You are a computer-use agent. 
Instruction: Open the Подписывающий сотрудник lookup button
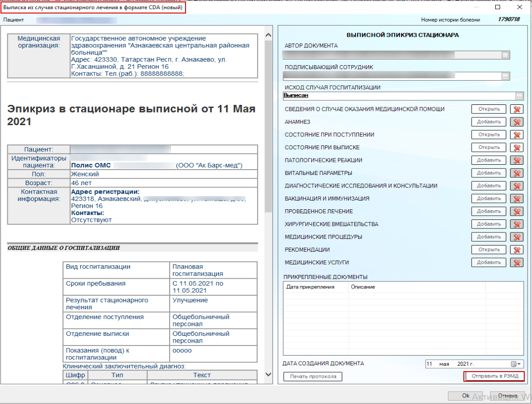(x=505, y=76)
